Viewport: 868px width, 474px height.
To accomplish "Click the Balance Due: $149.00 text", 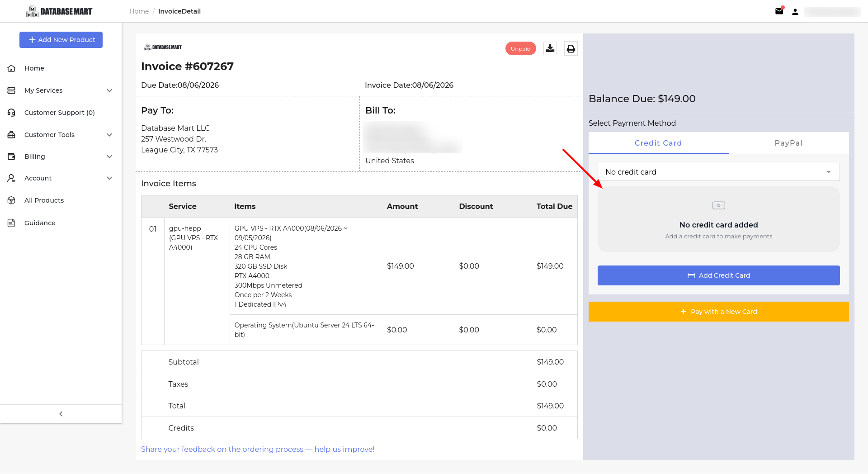I will point(642,99).
